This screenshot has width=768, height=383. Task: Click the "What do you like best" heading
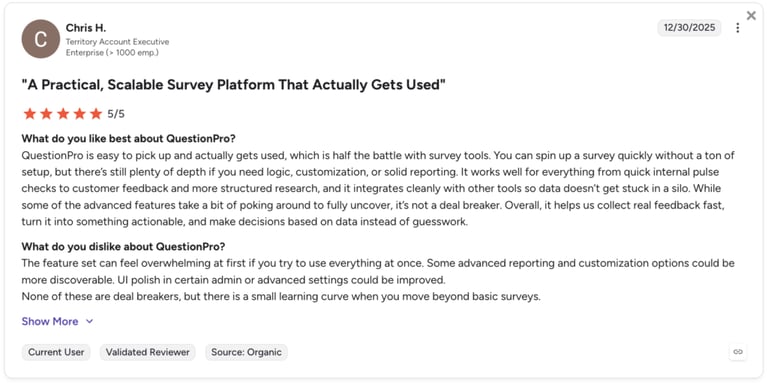coord(128,139)
